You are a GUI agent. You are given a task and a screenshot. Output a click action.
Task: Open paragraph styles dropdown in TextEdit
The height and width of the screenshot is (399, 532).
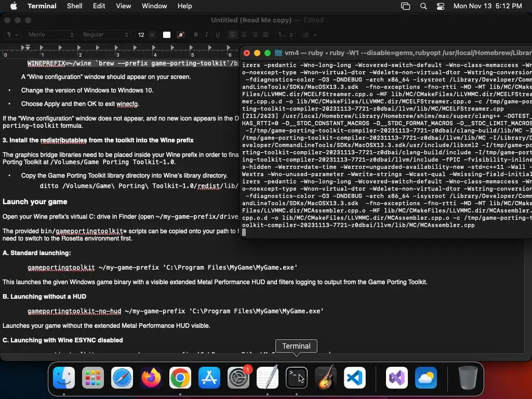click(x=11, y=35)
